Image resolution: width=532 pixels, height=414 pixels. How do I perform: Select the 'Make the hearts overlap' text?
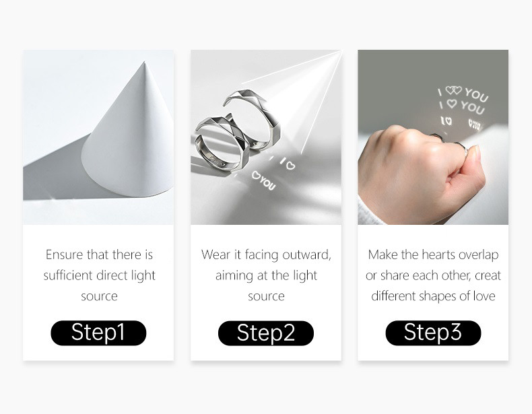[x=433, y=254]
